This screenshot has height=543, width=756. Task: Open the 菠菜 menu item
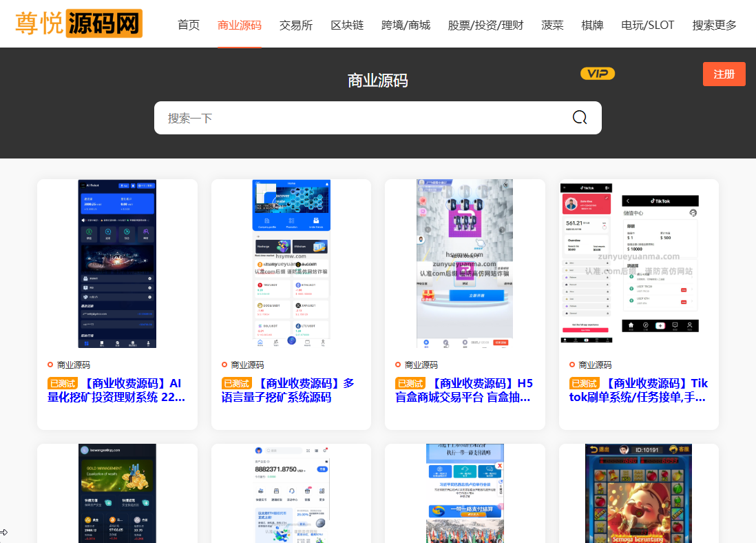pyautogui.click(x=552, y=25)
